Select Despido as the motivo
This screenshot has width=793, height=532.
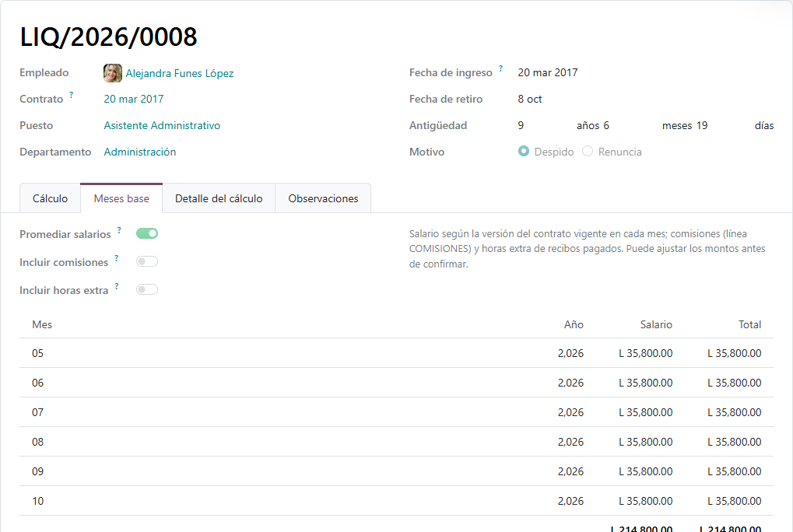click(524, 151)
